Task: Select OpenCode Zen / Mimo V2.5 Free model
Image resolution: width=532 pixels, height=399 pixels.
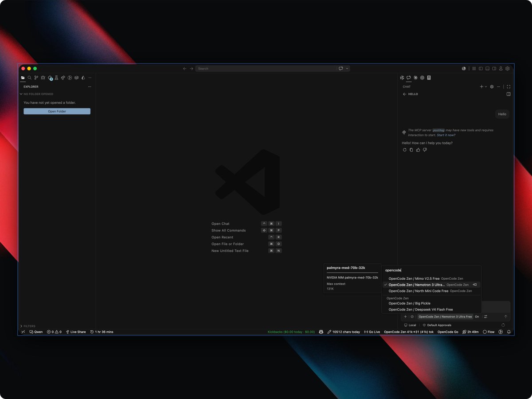Action: (431, 278)
